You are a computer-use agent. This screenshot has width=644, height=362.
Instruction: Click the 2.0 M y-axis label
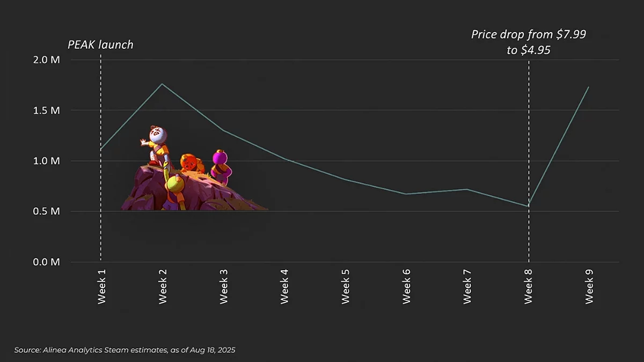[48, 60]
